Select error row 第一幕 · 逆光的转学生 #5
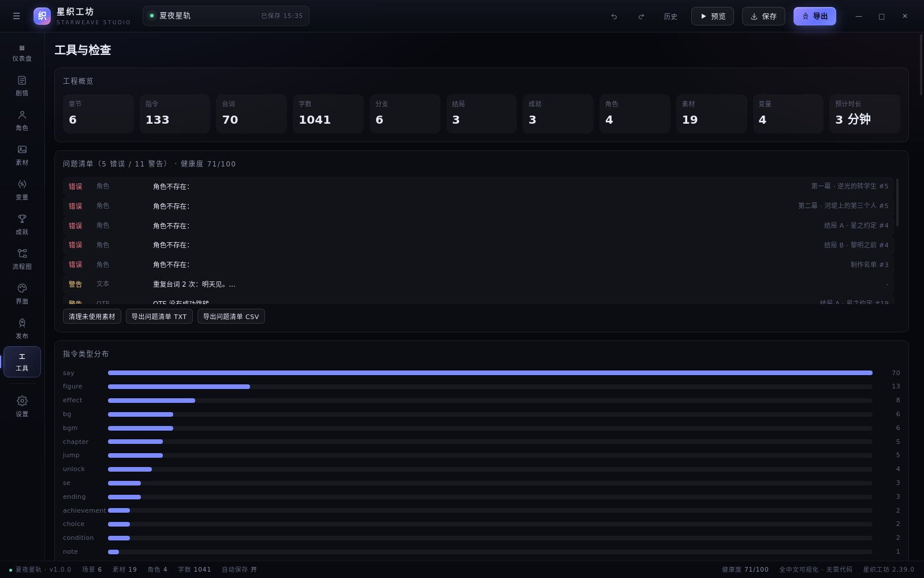The image size is (924, 578). pyautogui.click(x=479, y=186)
